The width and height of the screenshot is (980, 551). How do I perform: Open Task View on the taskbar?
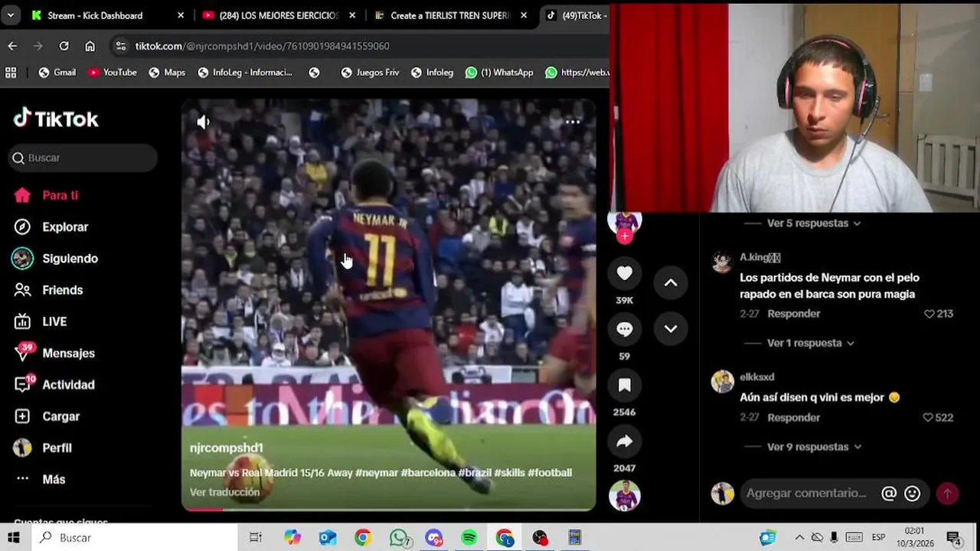(256, 538)
